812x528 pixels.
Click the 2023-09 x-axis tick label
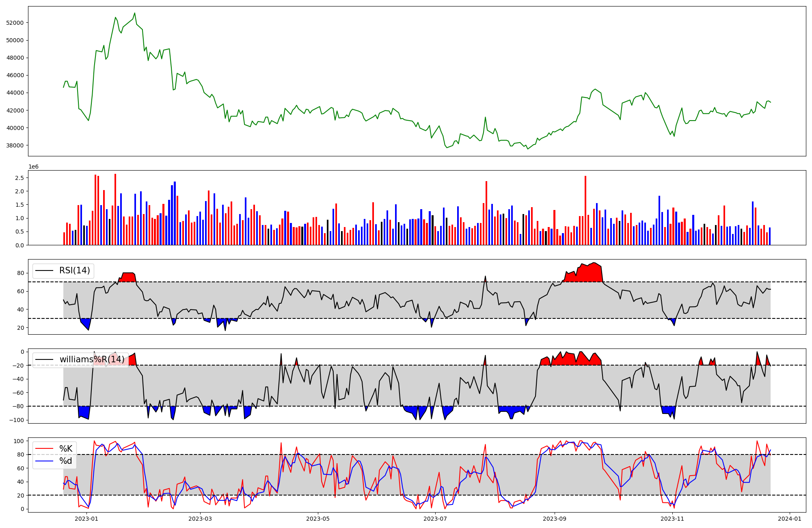coord(554,519)
